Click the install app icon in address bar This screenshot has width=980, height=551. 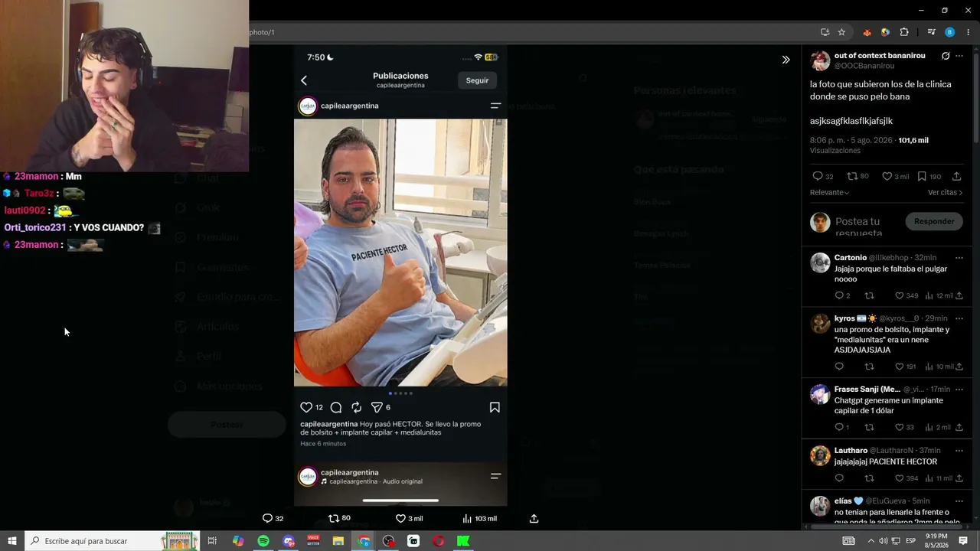pyautogui.click(x=825, y=32)
